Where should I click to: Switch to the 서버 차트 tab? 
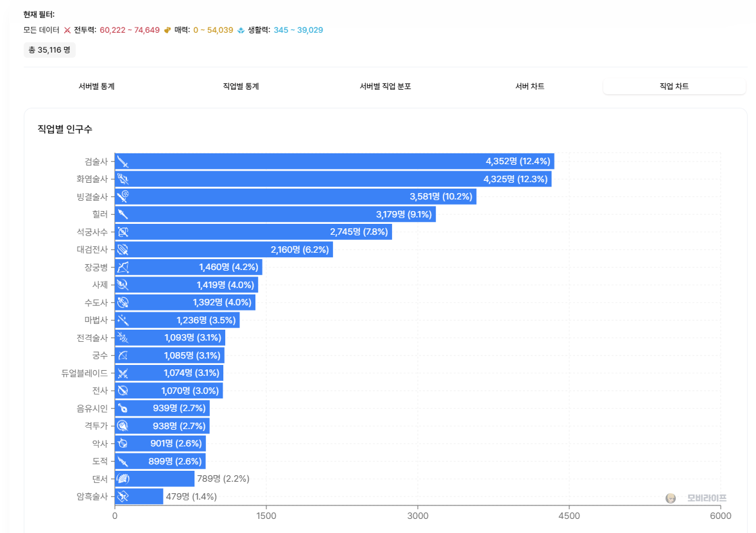tap(529, 87)
